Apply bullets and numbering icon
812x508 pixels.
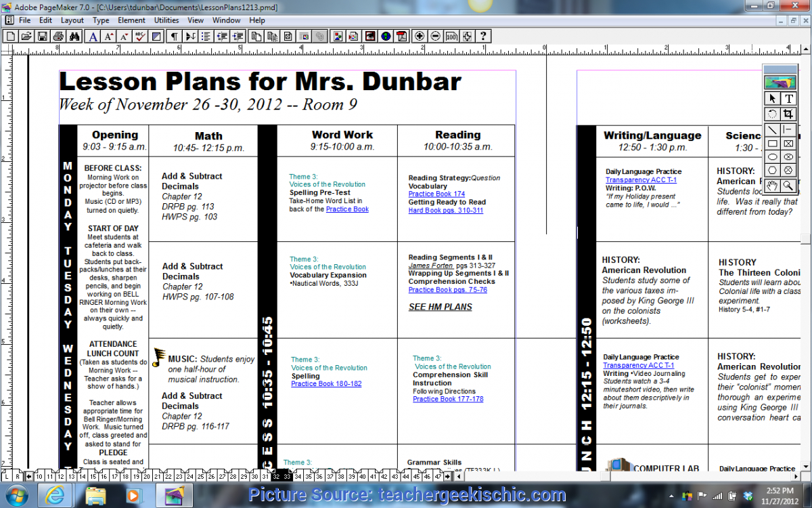(x=206, y=36)
